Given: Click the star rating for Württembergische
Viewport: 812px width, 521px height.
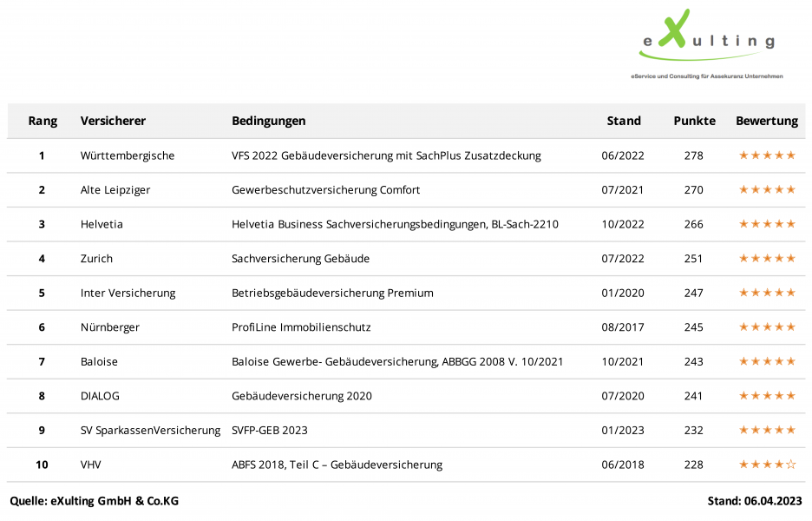Looking at the screenshot, I should pos(767,155).
